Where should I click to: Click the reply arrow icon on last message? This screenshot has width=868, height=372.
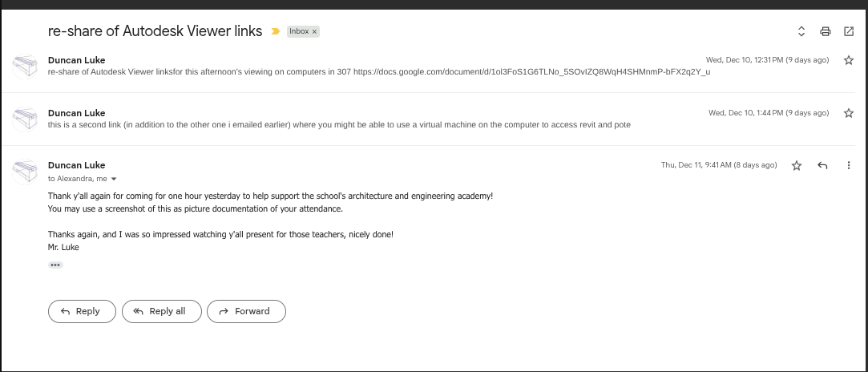click(x=822, y=165)
